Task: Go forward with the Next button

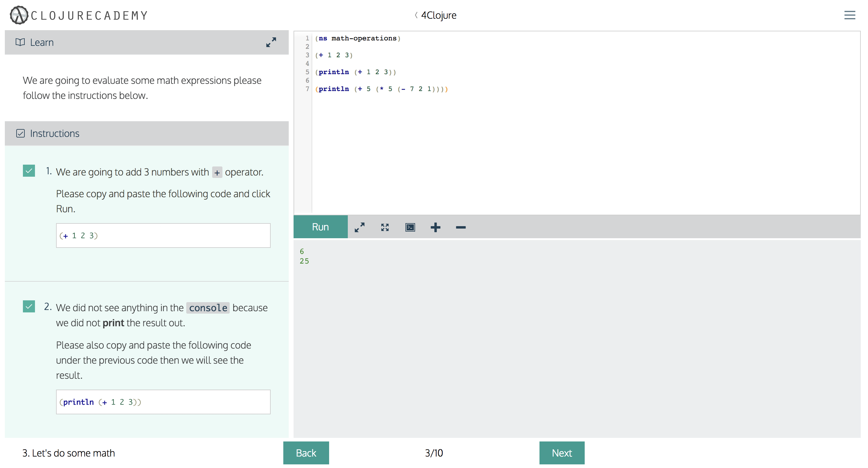Action: click(x=562, y=453)
